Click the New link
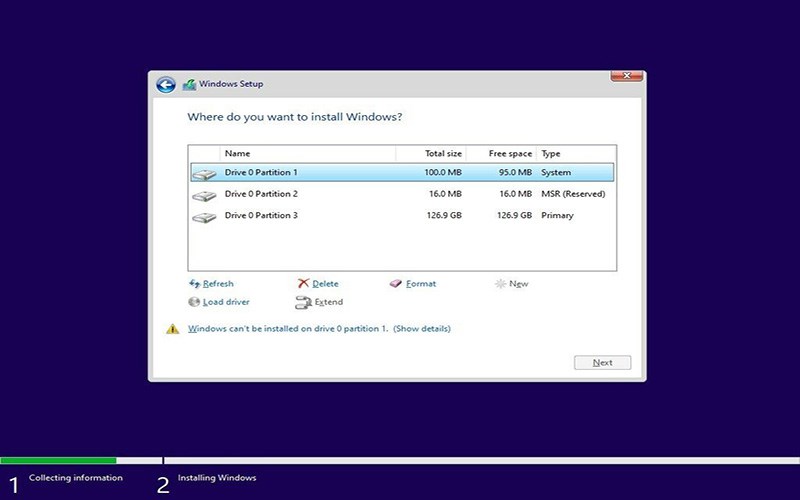The height and width of the screenshot is (500, 800). pos(518,284)
